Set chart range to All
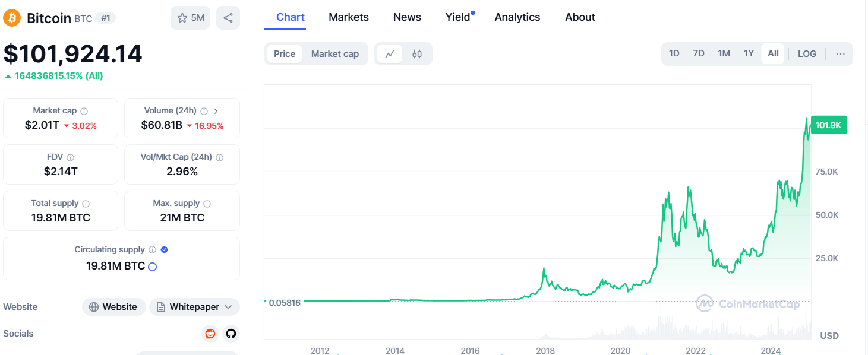This screenshot has height=355, width=868. 773,53
